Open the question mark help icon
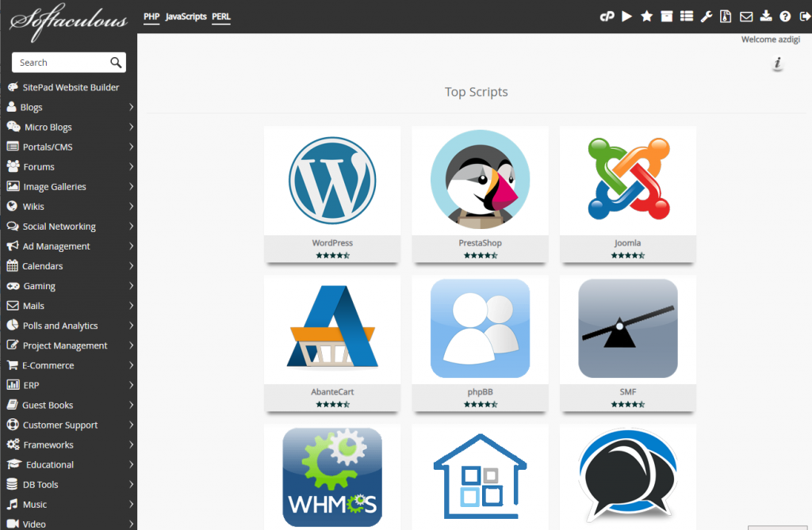 [785, 17]
